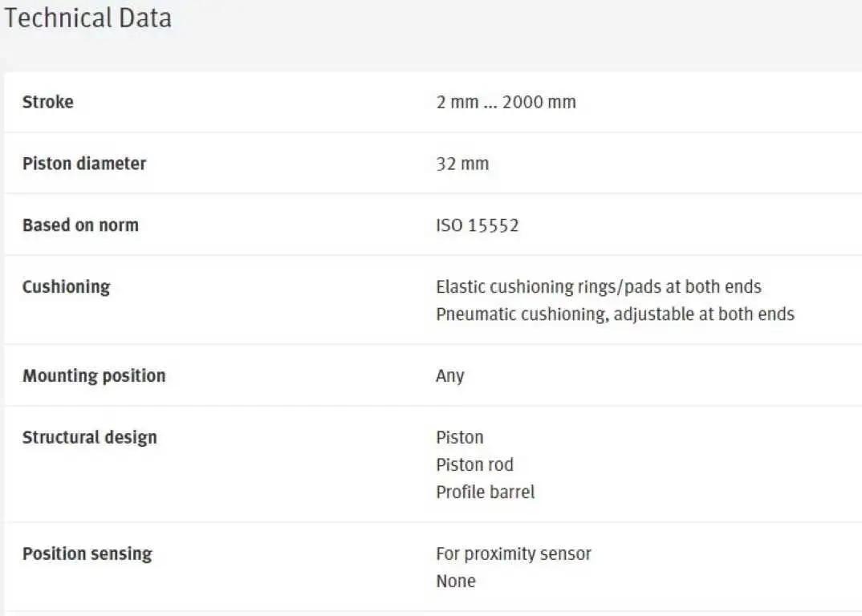This screenshot has height=616, width=862.
Task: Select the Based on norm label
Action: [80, 225]
